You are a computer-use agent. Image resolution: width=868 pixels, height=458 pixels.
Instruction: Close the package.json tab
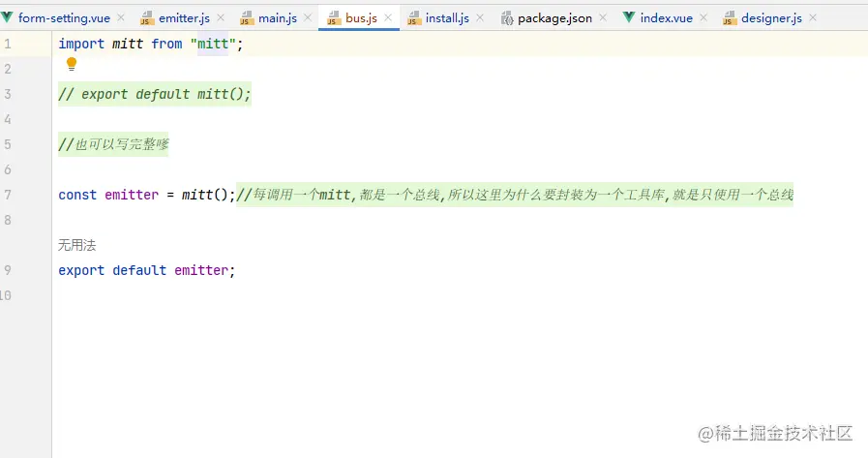(x=603, y=17)
